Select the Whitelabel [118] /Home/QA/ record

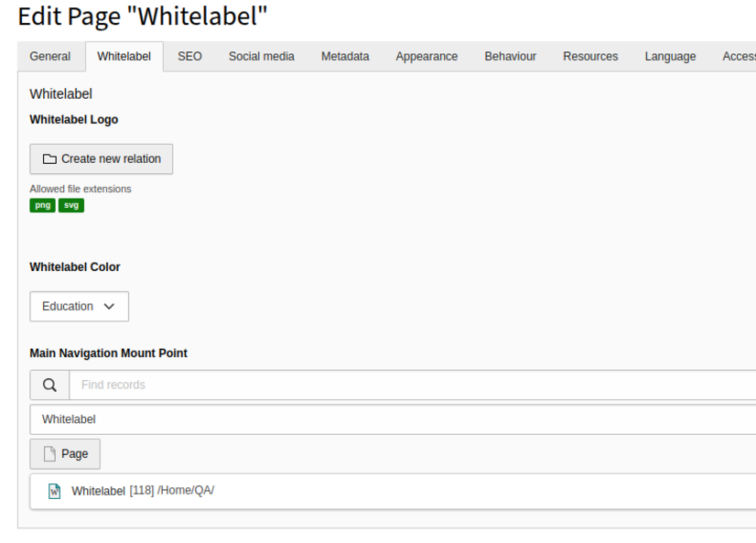click(393, 491)
